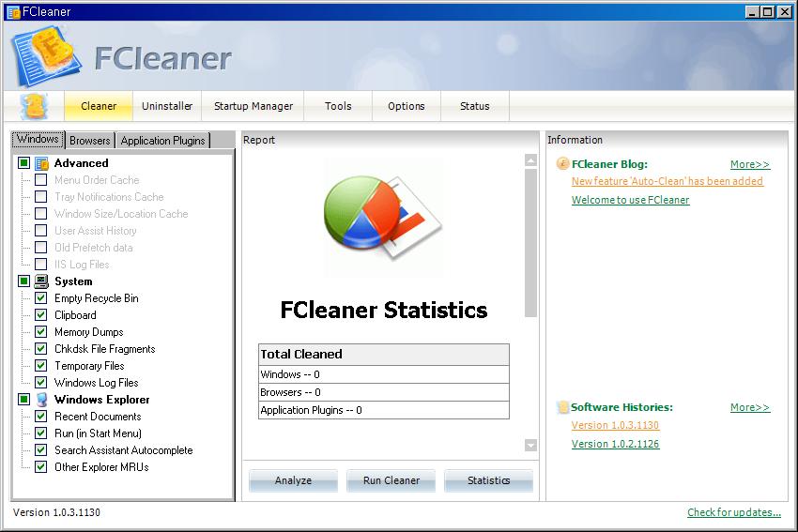Enable Window Size/Location Cache checkbox
Image resolution: width=798 pixels, height=532 pixels.
click(40, 213)
